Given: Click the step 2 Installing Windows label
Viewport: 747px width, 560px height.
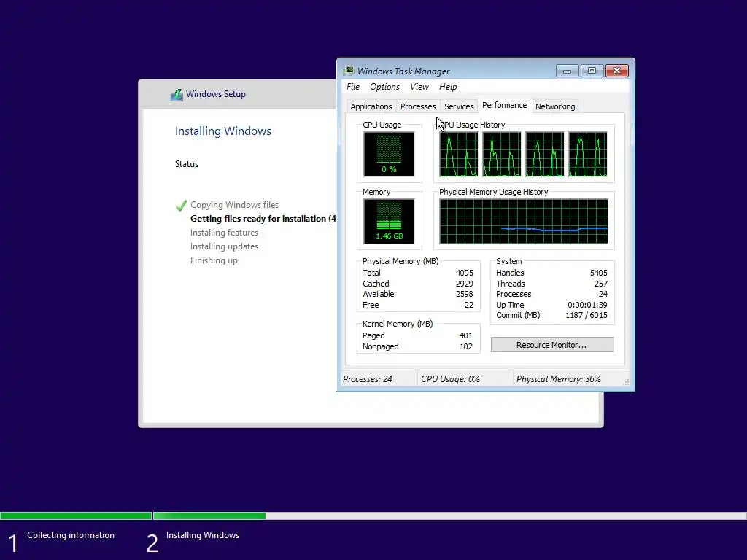Looking at the screenshot, I should click(203, 535).
